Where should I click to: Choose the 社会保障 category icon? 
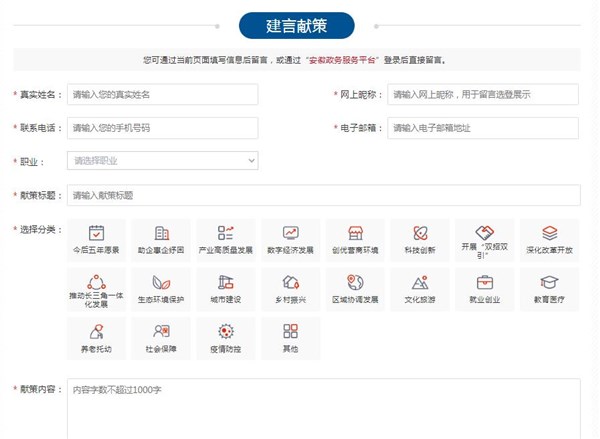tap(161, 332)
